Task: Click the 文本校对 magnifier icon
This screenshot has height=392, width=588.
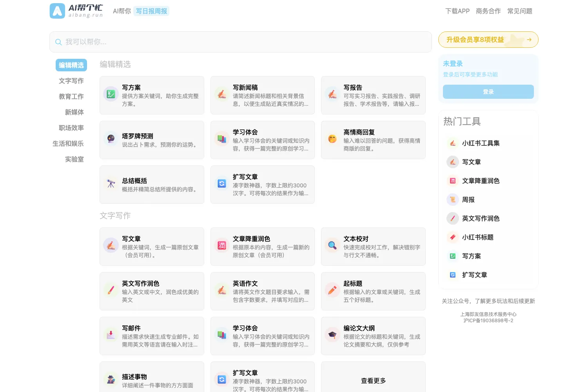Action: tap(332, 245)
